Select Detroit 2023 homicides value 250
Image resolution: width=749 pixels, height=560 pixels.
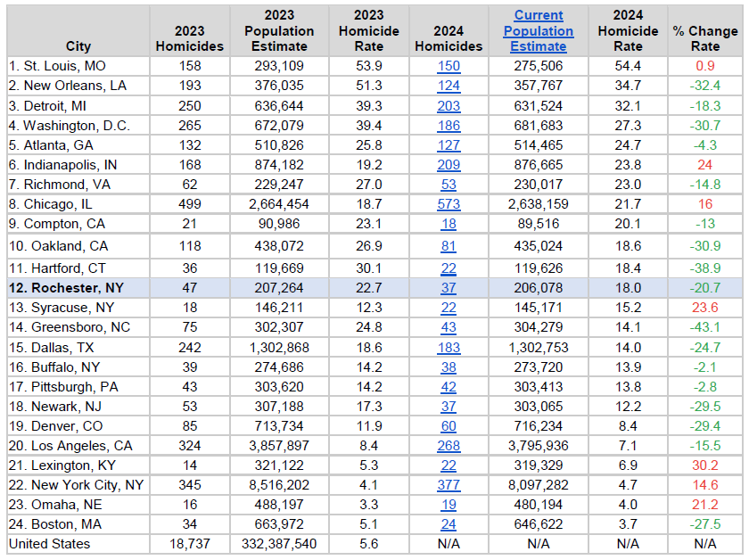coord(190,106)
